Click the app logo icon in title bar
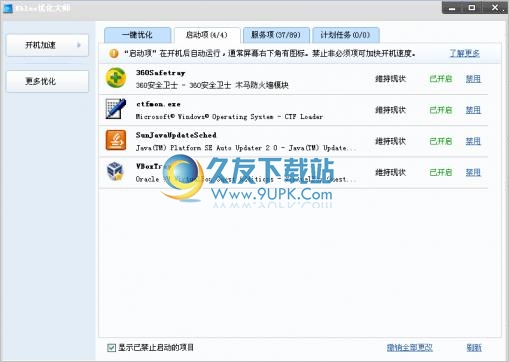 [x=8, y=8]
